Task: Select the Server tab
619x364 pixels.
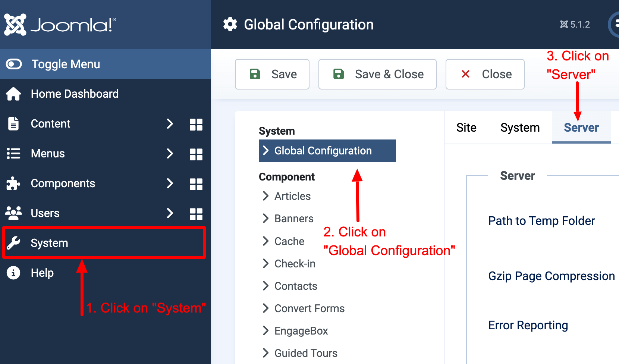Action: click(x=581, y=128)
